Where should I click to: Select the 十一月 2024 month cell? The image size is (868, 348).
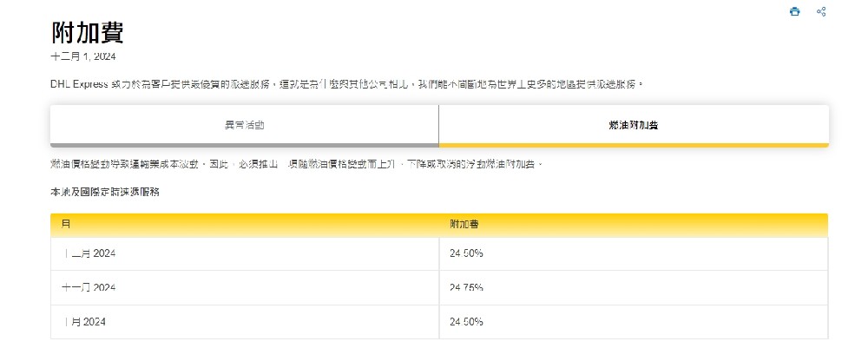90,287
